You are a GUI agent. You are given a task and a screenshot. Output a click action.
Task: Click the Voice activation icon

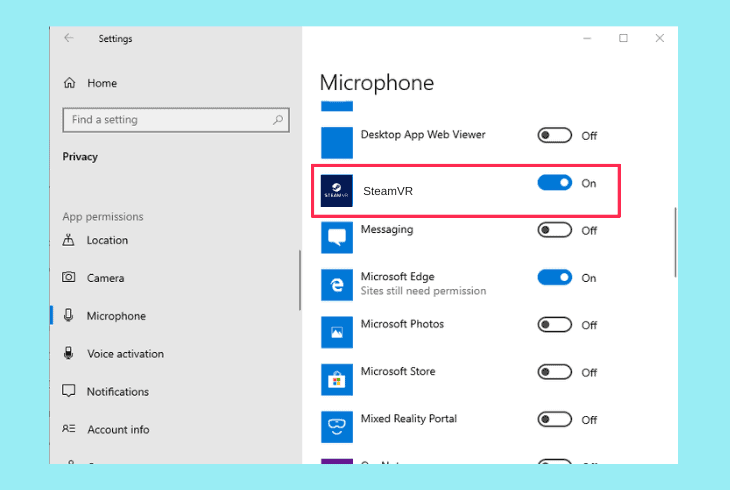point(68,353)
